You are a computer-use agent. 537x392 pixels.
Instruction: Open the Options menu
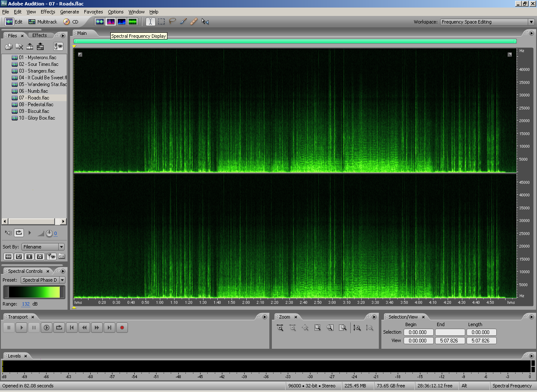coord(116,12)
